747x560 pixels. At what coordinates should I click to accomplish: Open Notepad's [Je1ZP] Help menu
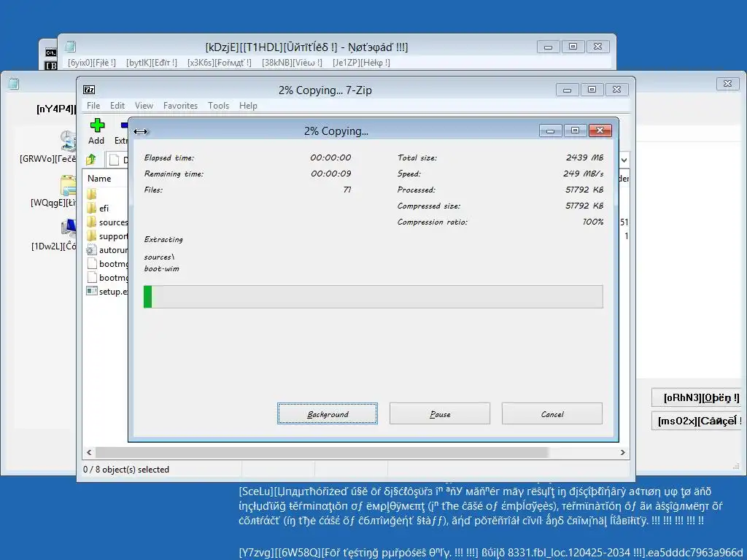click(x=361, y=63)
